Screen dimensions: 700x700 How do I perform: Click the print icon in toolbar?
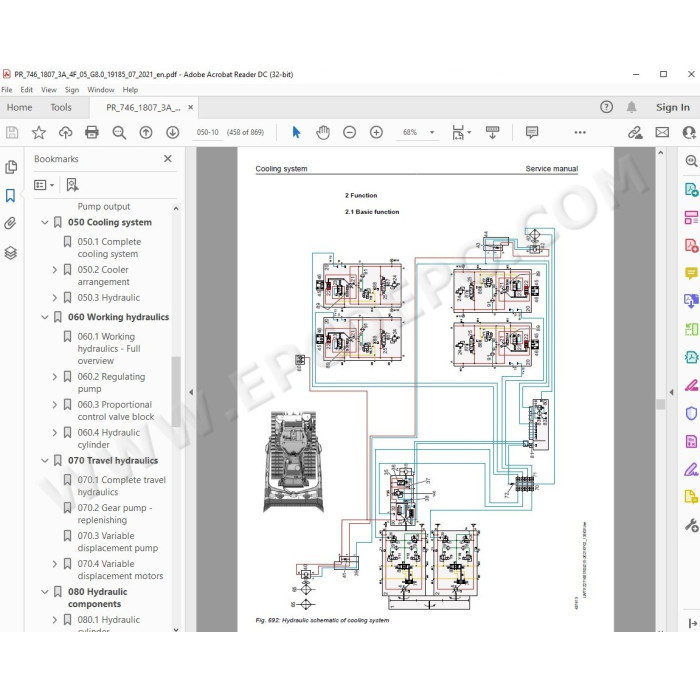coord(92,132)
